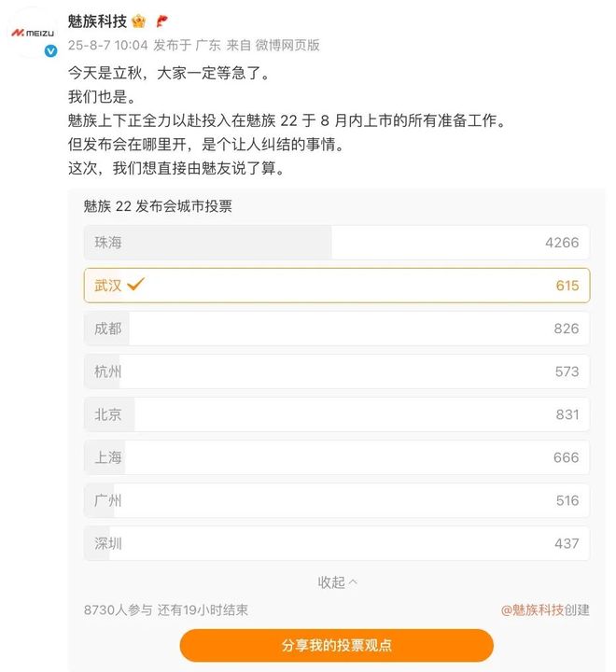This screenshot has width=616, height=672.
Task: Choose 北京 in the city poll
Action: 336,414
